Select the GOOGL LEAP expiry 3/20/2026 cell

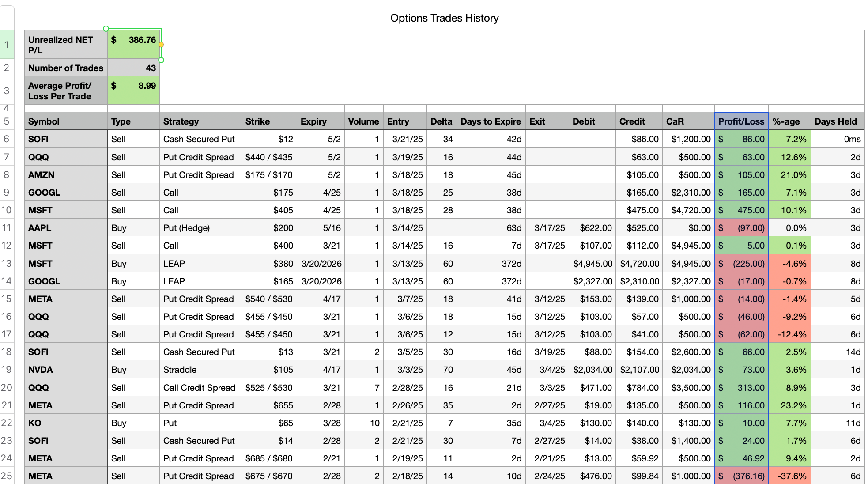(x=321, y=281)
